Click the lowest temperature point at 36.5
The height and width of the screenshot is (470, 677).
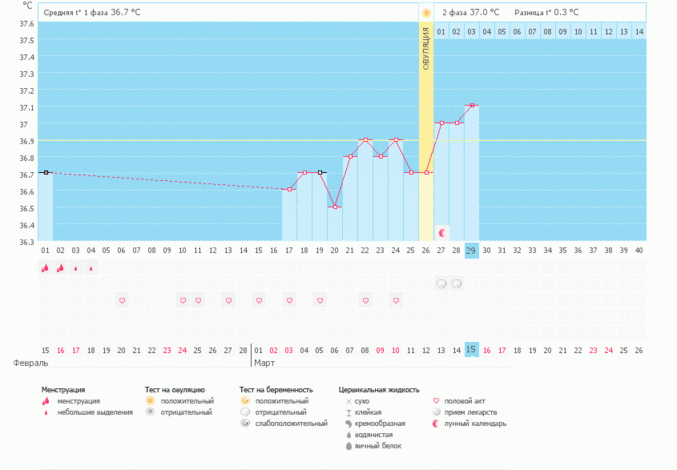(x=335, y=207)
